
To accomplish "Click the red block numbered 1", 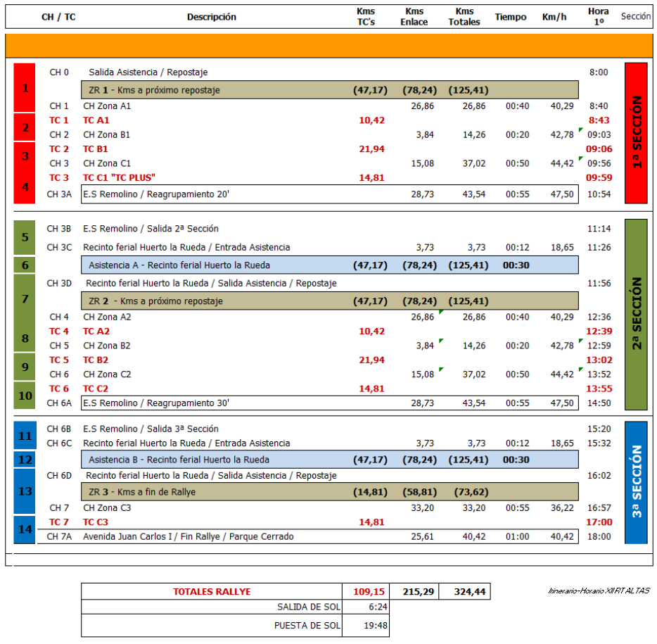I will click(x=25, y=88).
